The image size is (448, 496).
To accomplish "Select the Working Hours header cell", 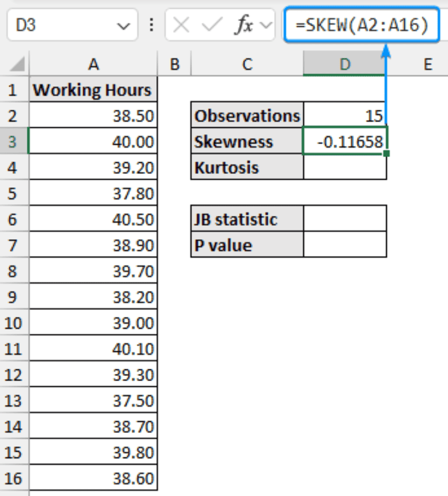I will (93, 90).
